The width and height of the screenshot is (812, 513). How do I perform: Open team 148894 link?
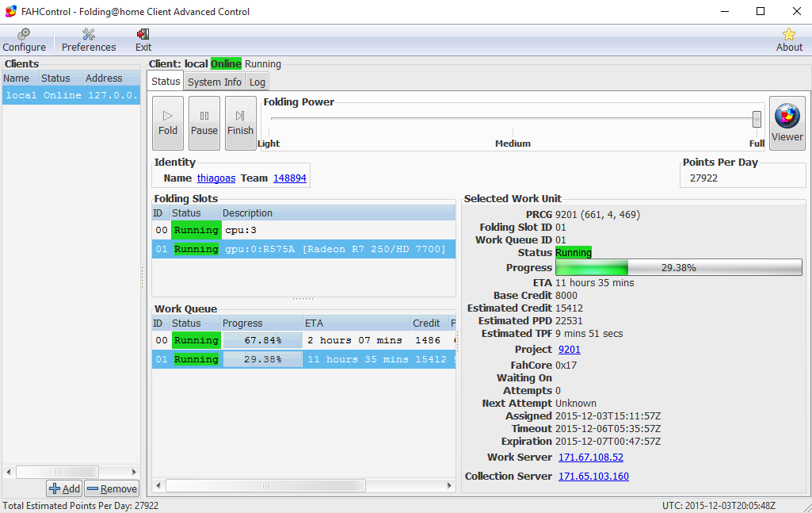289,178
